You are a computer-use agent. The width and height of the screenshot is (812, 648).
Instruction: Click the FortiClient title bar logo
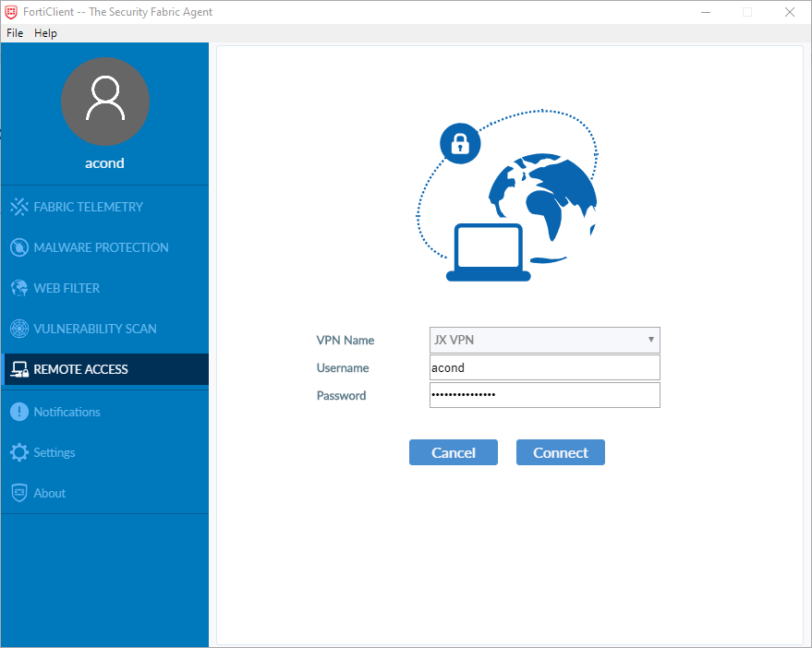pyautogui.click(x=11, y=12)
